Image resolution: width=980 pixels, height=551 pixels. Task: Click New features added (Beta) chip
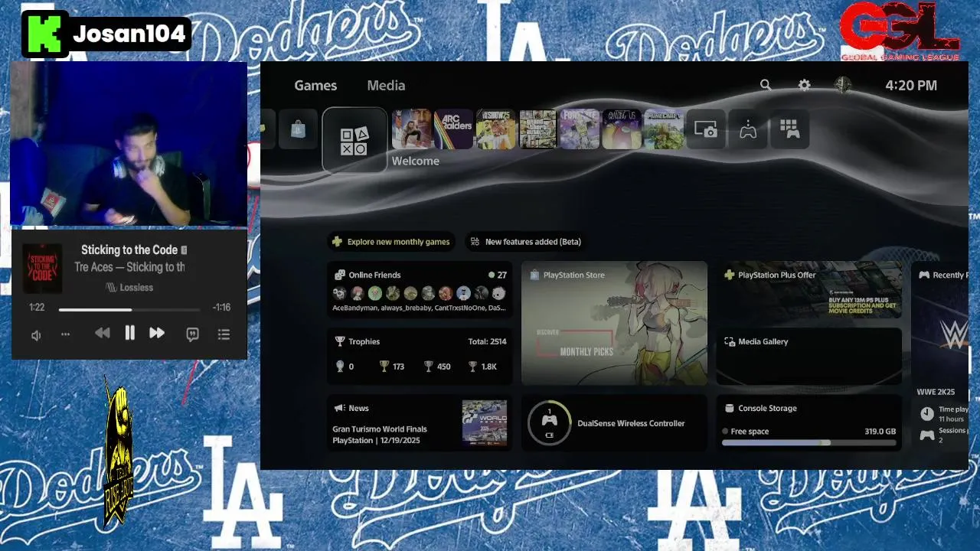coord(527,242)
